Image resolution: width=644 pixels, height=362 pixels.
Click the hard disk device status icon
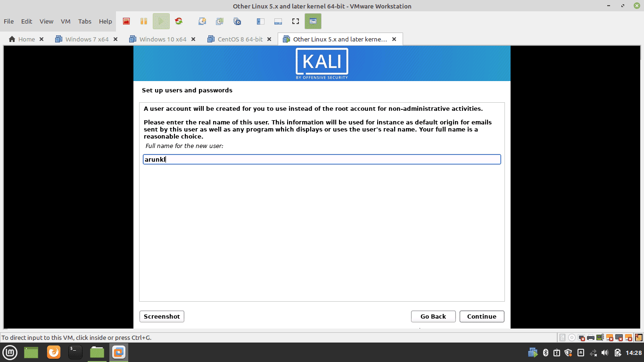click(562, 337)
